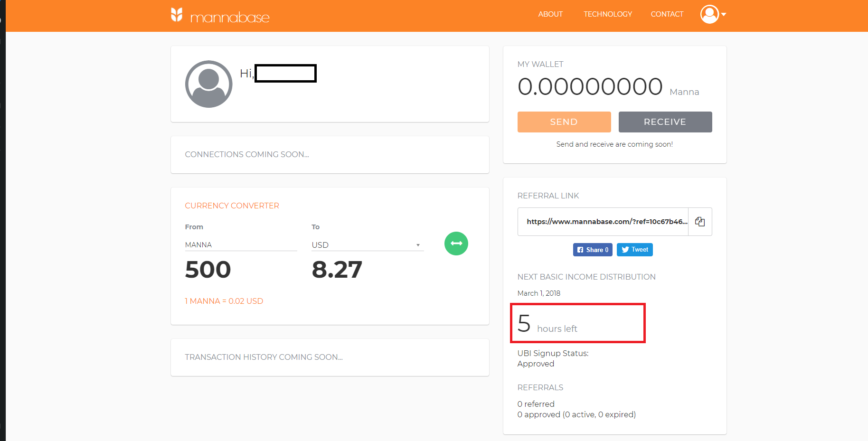Edit the 500 MANNA amount value

208,270
